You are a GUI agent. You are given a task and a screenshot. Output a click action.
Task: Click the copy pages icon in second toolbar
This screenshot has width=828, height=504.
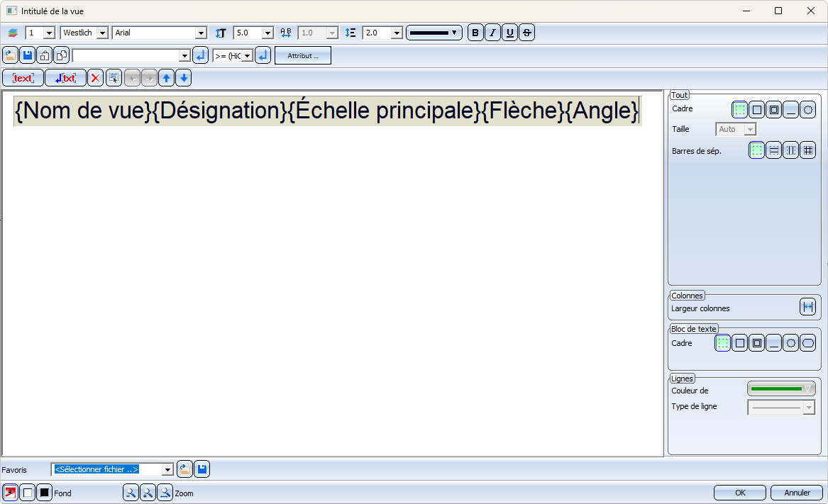61,55
